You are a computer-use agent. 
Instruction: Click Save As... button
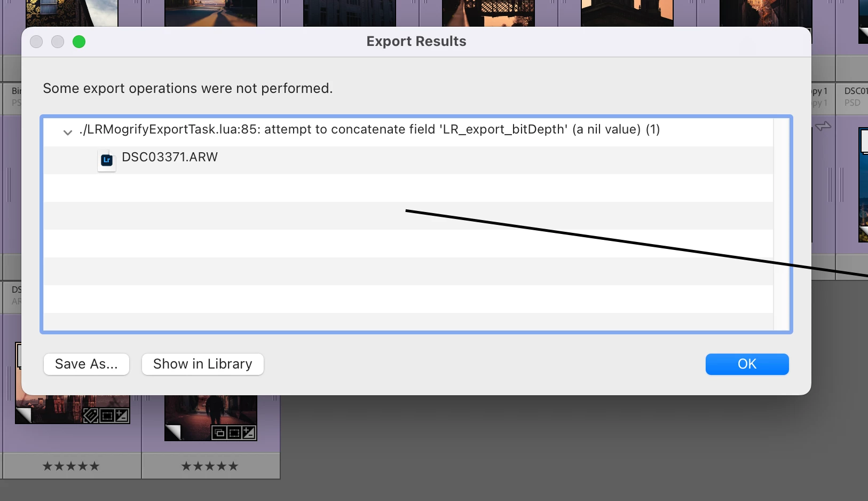pos(86,364)
